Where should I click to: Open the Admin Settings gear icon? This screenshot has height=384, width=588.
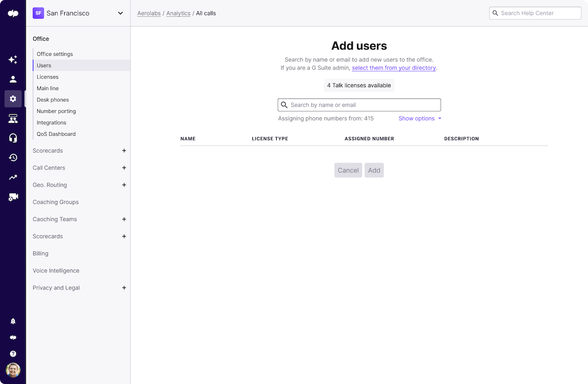(13, 98)
